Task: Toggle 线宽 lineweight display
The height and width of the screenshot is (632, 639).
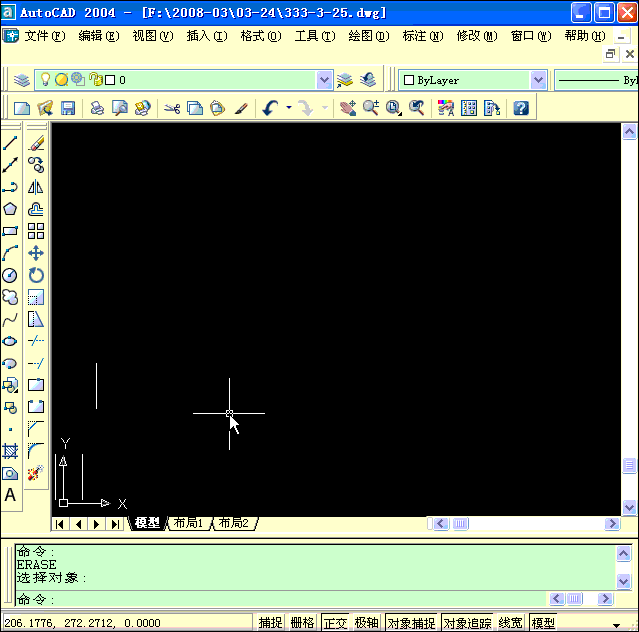Action: (x=510, y=623)
